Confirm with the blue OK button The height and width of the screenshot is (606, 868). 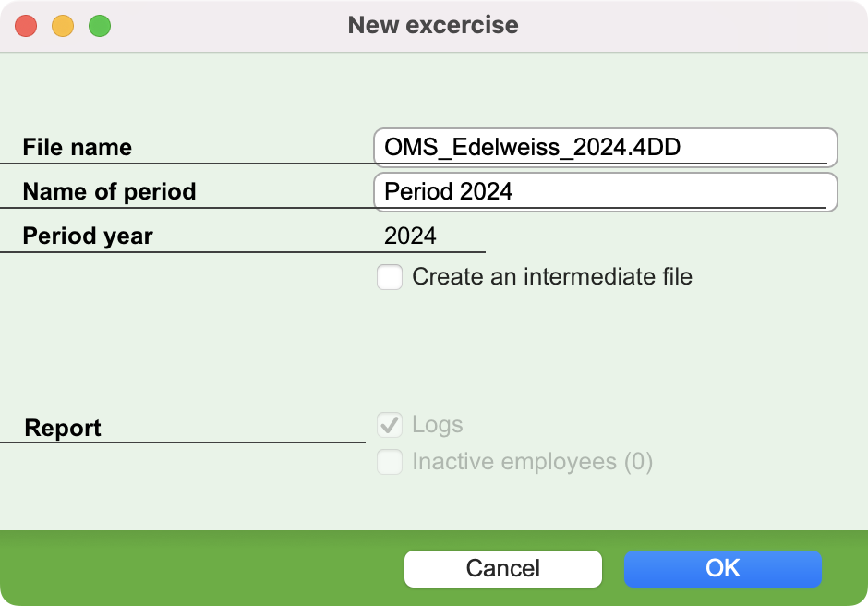pyautogui.click(x=723, y=568)
